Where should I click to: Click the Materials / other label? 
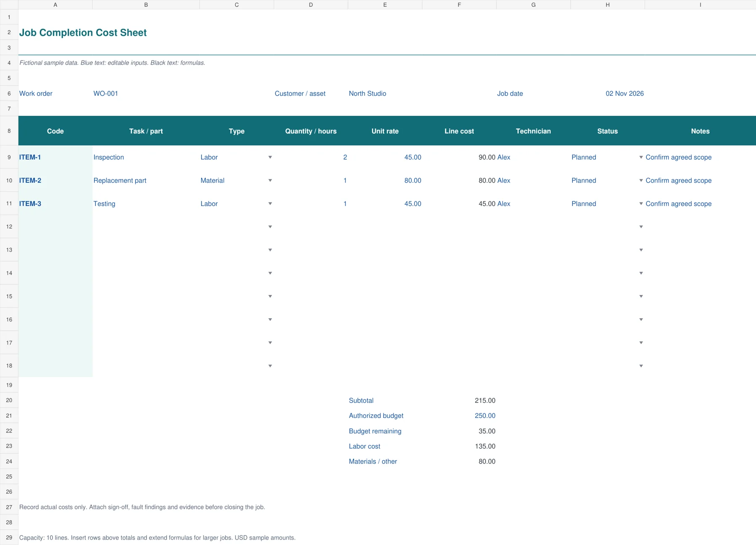coord(373,461)
